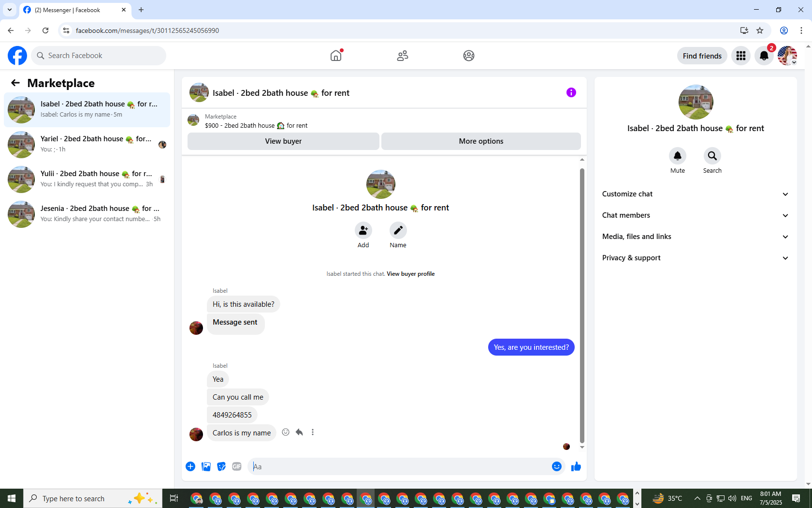Open Chrome's three-dot menu
Viewport: 812px width, 508px height.
(801, 30)
